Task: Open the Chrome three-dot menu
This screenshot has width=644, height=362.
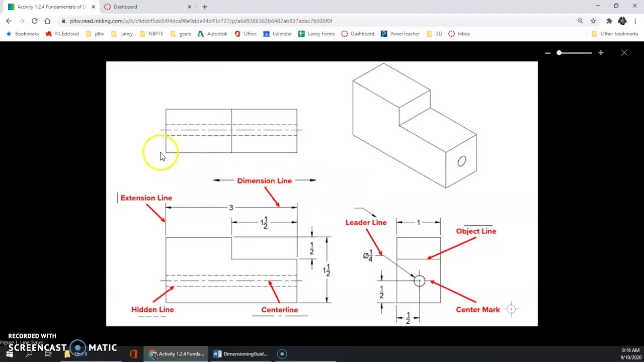Action: pyautogui.click(x=636, y=21)
